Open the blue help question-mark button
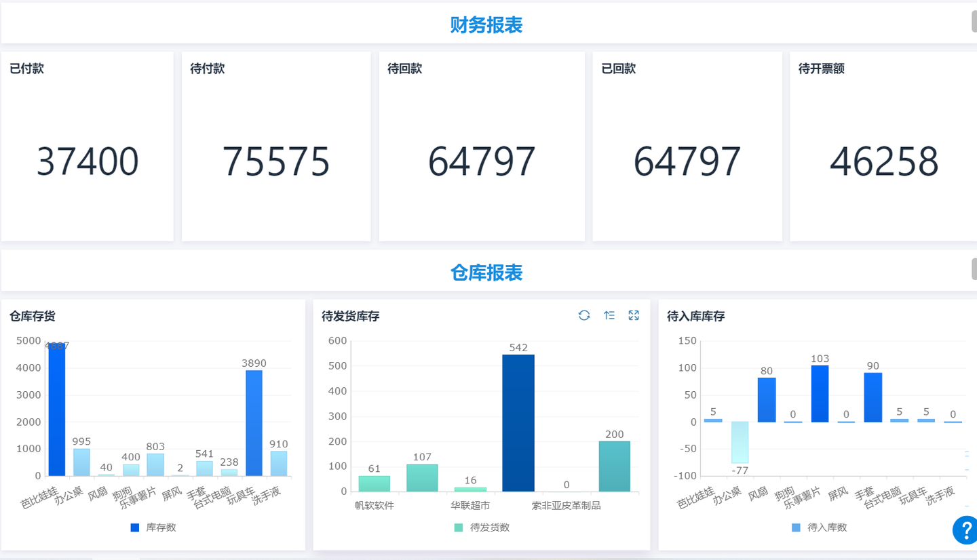This screenshot has width=977, height=560. (x=965, y=530)
